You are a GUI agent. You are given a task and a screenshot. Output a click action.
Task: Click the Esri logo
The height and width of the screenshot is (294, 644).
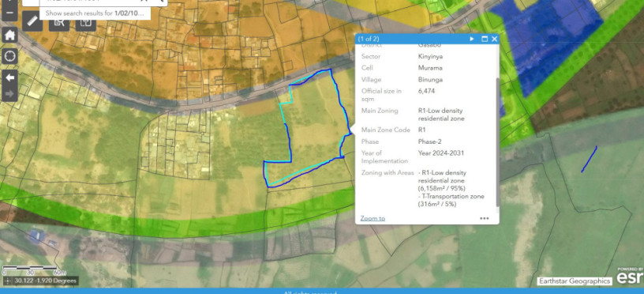tap(630, 277)
